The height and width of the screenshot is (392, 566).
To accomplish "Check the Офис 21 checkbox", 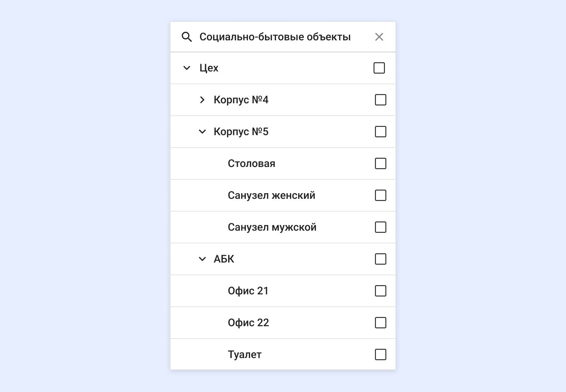I will tap(380, 291).
